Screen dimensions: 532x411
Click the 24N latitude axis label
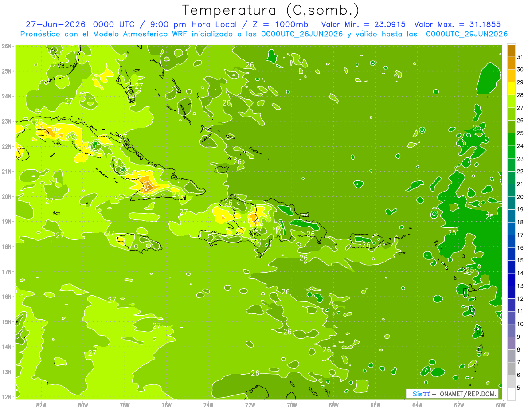6,96
